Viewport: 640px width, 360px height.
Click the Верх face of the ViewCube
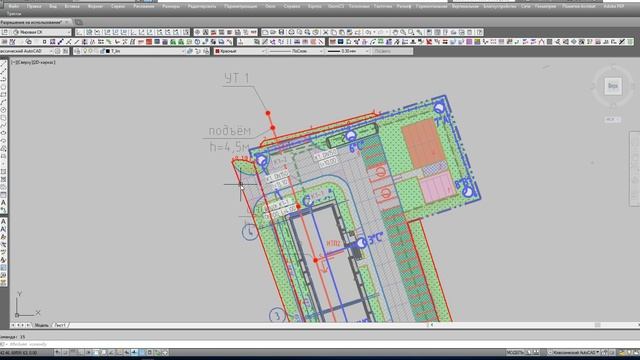click(x=613, y=86)
